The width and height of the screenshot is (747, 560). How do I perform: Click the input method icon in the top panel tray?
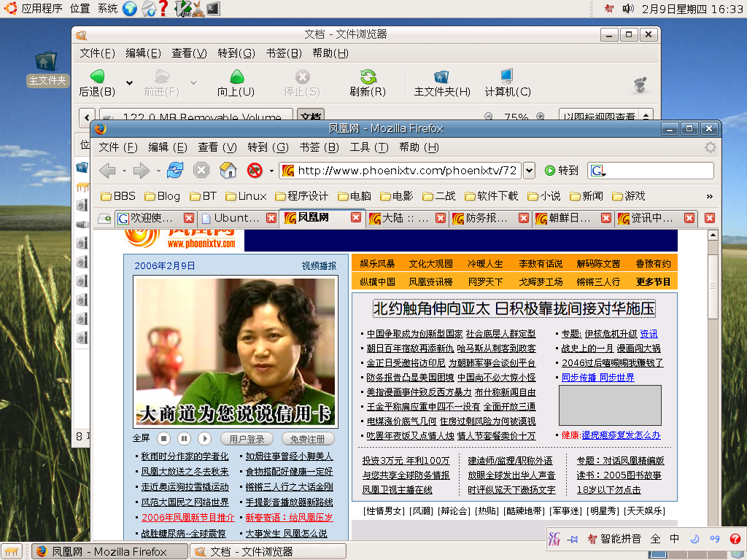click(x=609, y=9)
